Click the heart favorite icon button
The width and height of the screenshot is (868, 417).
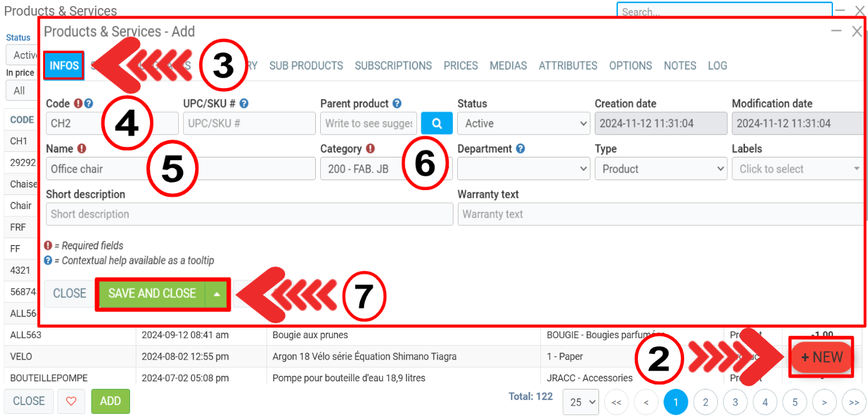pyautogui.click(x=71, y=401)
